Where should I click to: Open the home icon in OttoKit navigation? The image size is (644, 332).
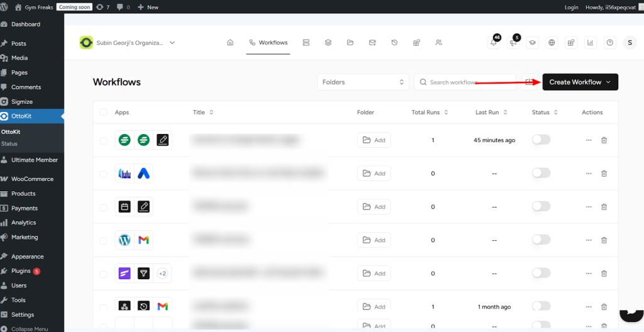coord(230,43)
